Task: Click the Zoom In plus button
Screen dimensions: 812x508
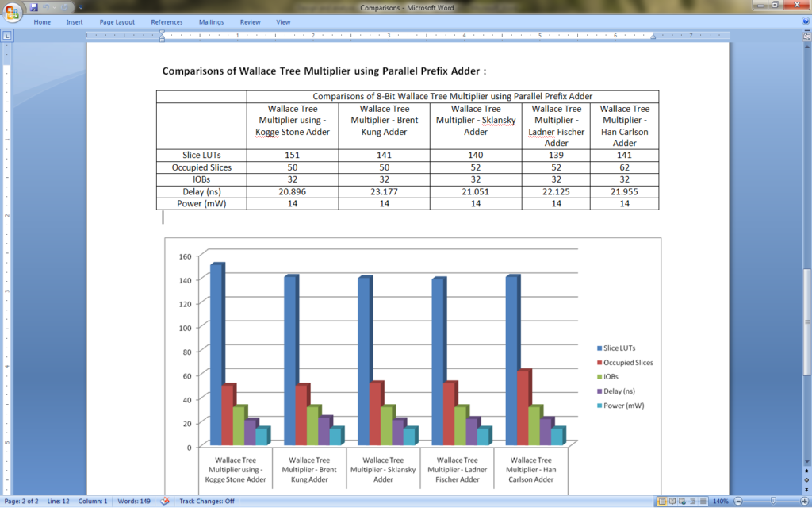Action: click(803, 502)
